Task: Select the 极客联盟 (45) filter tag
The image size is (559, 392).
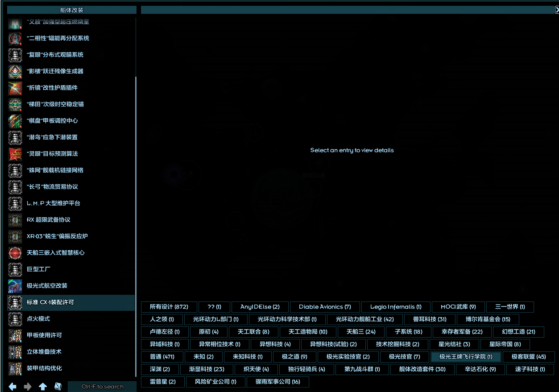Action: 528,357
